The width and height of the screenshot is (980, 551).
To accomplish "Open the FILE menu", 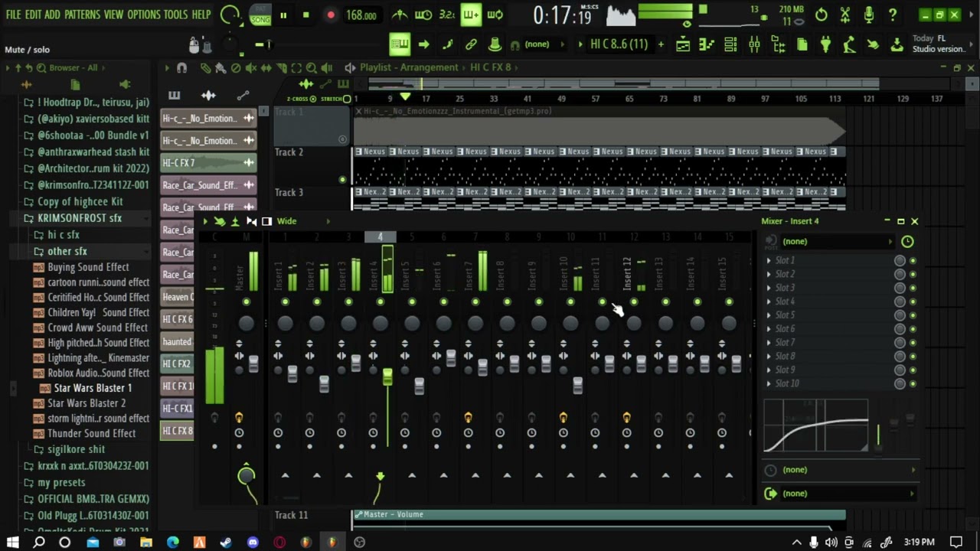I will point(14,15).
